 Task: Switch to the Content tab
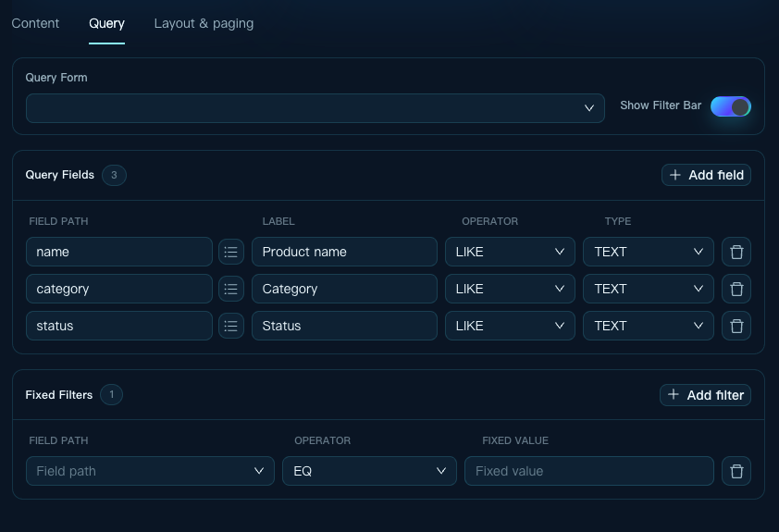click(x=35, y=23)
